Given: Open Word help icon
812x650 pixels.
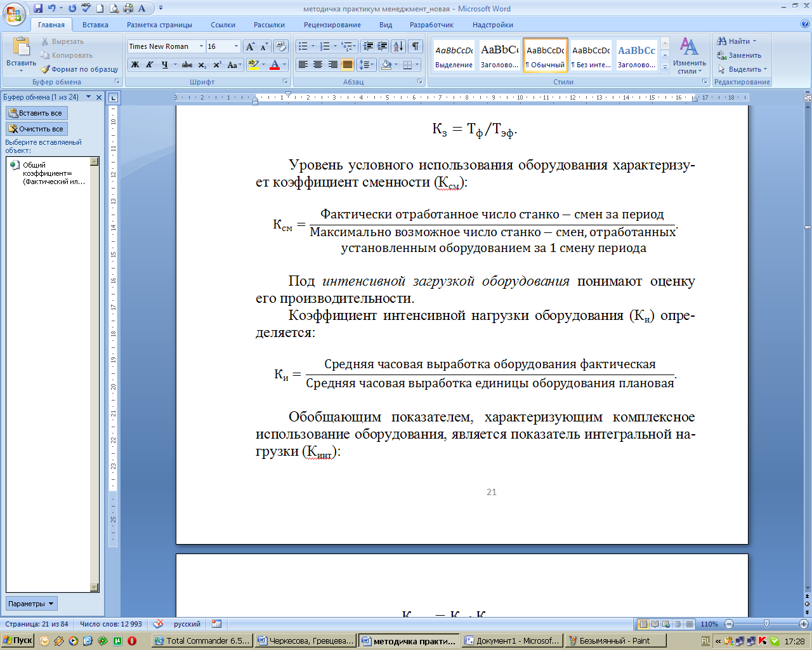Looking at the screenshot, I should (x=805, y=24).
